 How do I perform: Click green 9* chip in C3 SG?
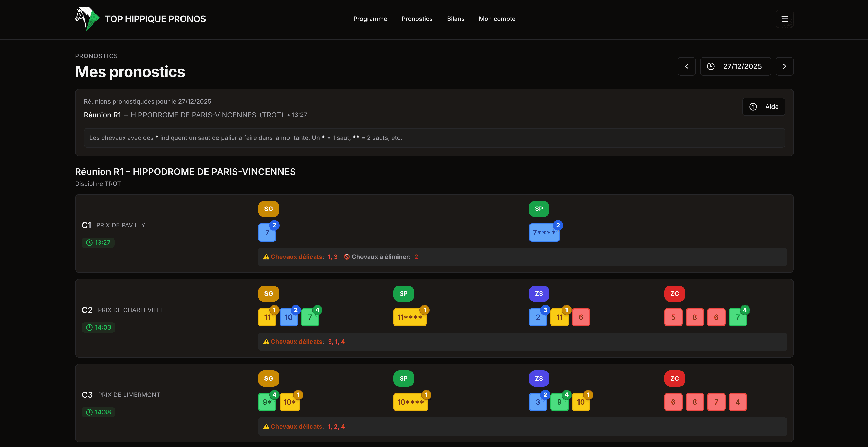267,402
